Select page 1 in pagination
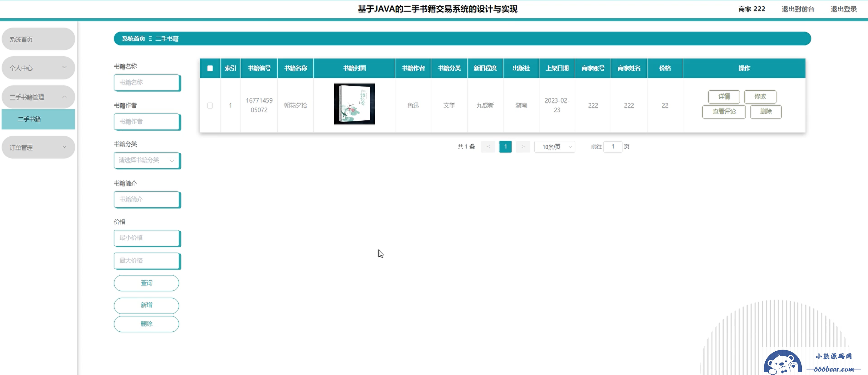 click(x=505, y=146)
